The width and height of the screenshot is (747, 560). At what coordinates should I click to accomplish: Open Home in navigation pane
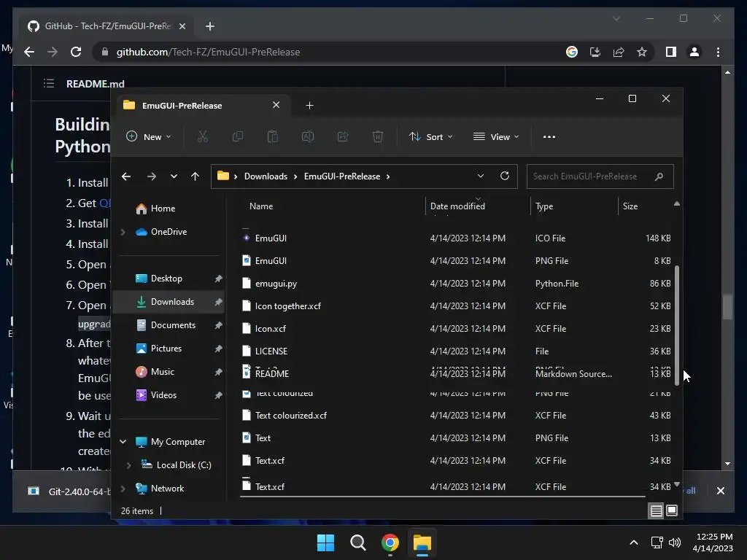[x=163, y=209]
